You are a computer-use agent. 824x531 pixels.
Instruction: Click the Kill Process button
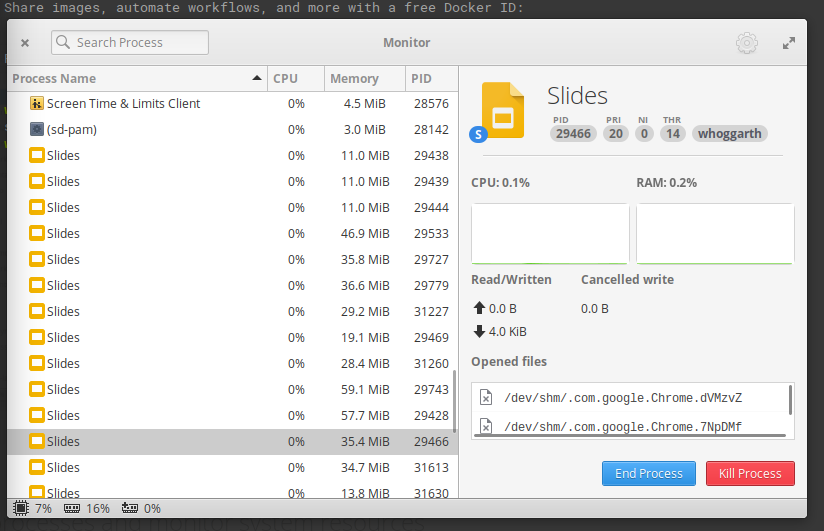coord(750,474)
